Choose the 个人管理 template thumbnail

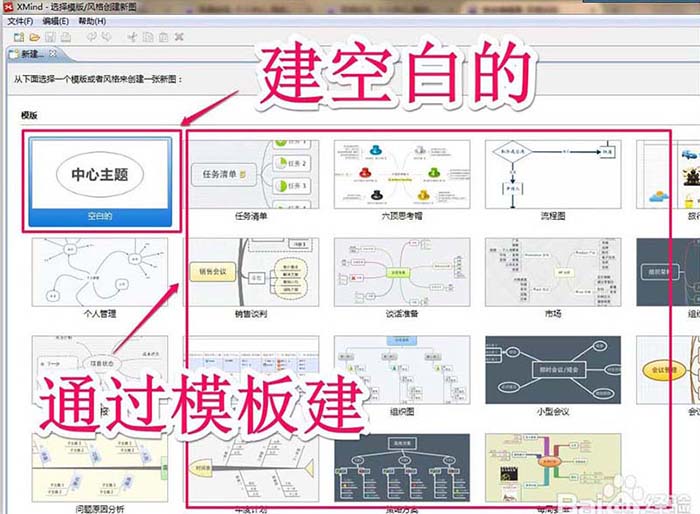100,272
